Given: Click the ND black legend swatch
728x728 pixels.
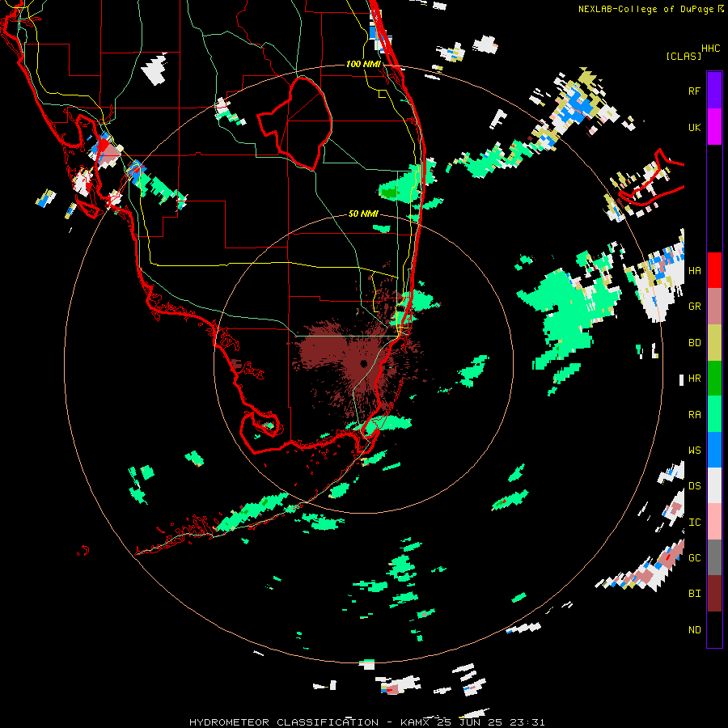Looking at the screenshot, I should [714, 629].
